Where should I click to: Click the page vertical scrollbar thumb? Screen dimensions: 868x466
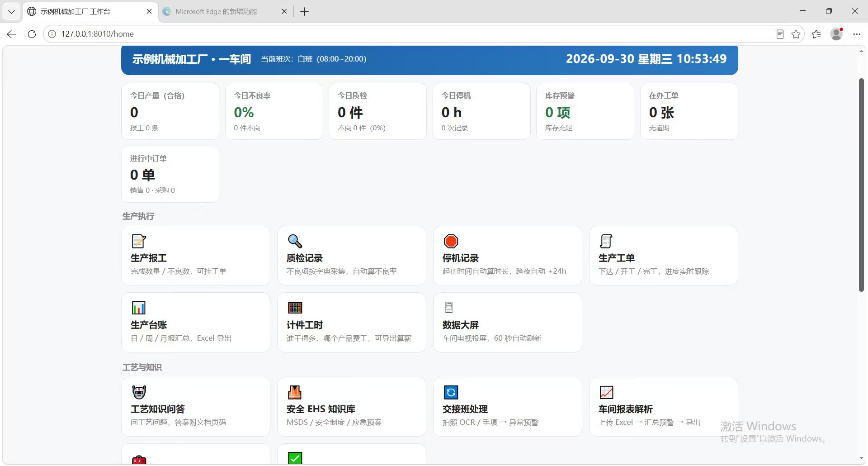pos(861,185)
